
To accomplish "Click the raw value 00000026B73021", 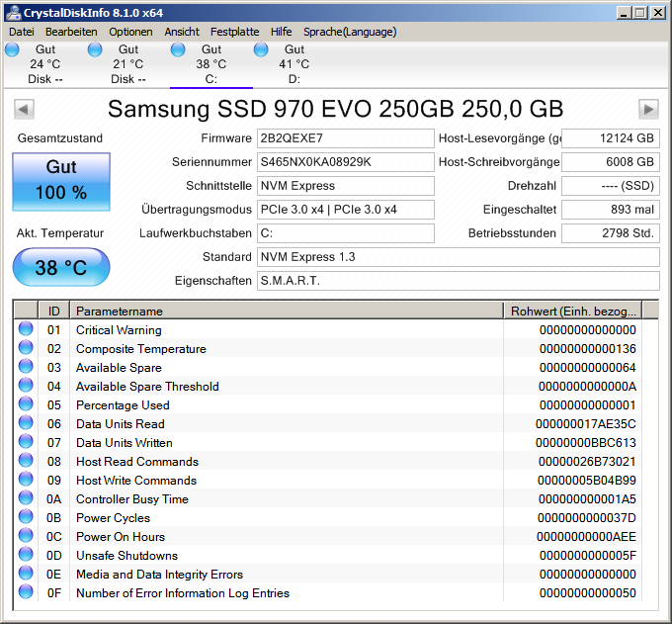I will tap(587, 462).
